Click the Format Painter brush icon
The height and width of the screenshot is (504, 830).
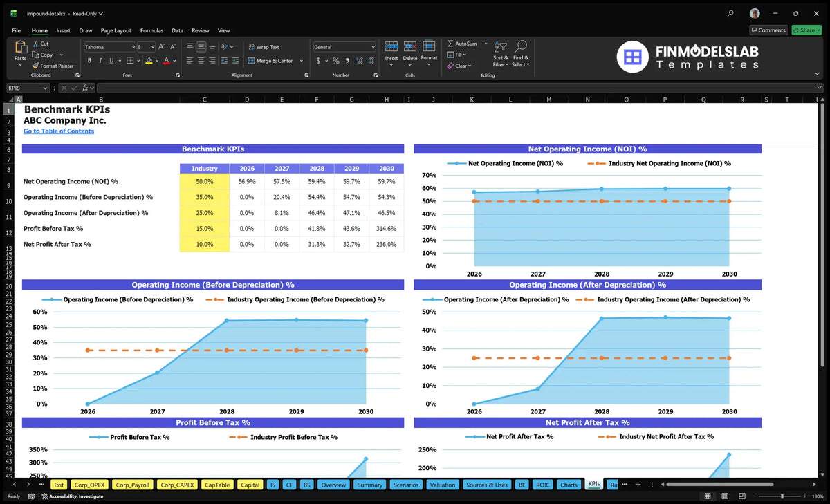point(35,66)
